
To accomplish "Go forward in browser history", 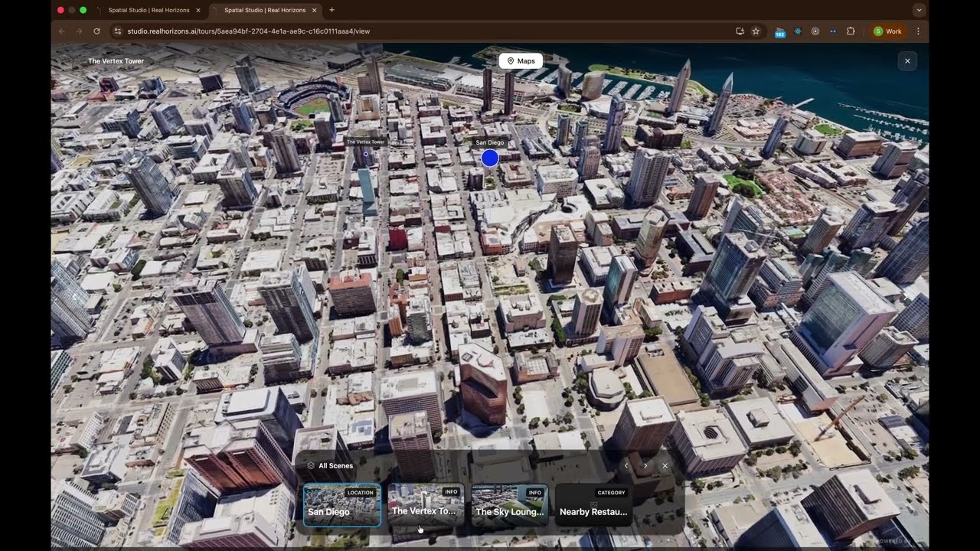I will (79, 31).
